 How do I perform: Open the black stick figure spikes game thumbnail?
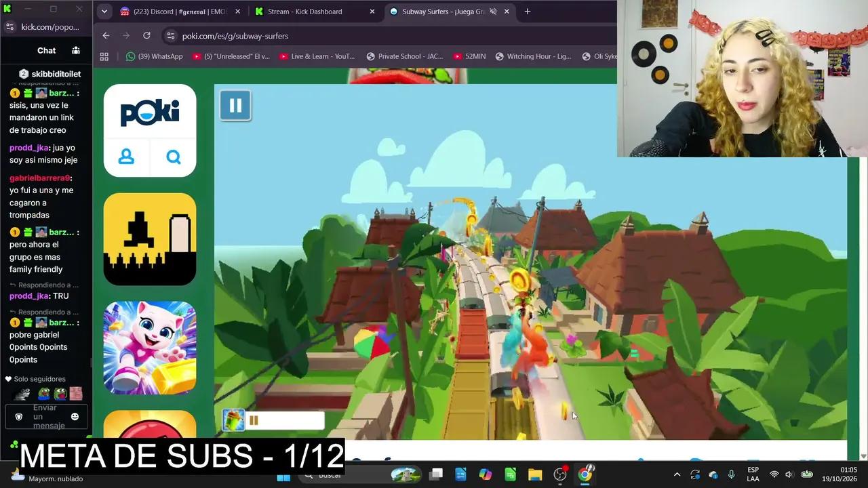tap(150, 239)
